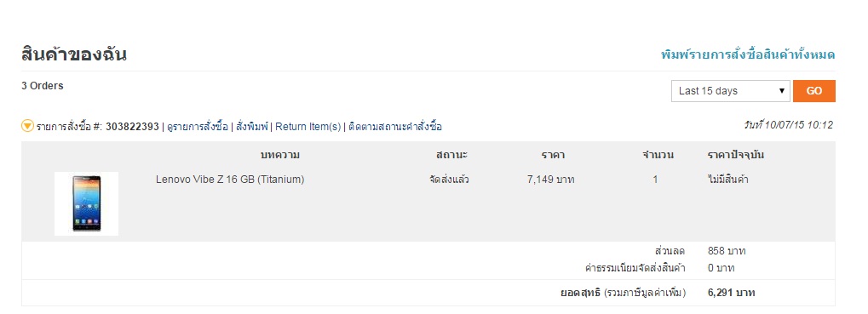Click the จัดส่งแล้ว shipped status text
868x314 pixels.
click(449, 180)
